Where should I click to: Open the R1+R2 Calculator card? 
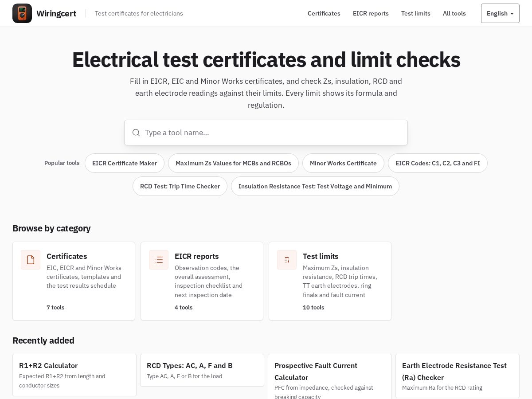[74, 375]
